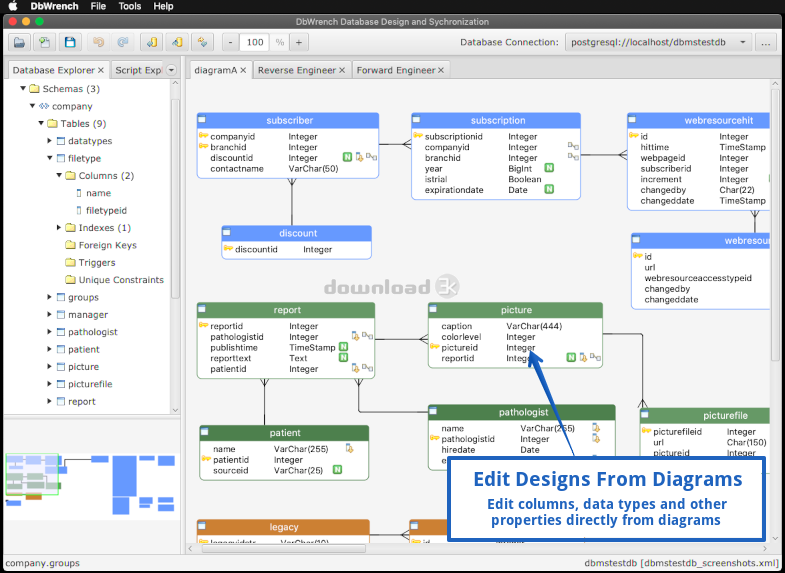The height and width of the screenshot is (573, 785).
Task: Click the key icon beside picturefileid
Action: click(x=646, y=431)
